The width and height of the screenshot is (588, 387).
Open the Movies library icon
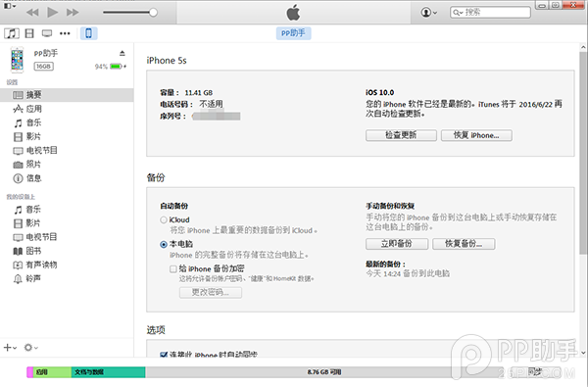(x=29, y=33)
